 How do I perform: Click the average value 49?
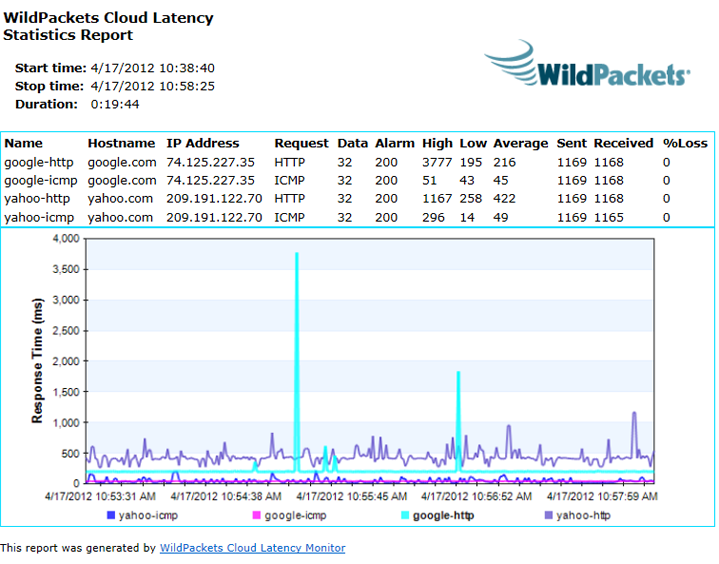501,217
